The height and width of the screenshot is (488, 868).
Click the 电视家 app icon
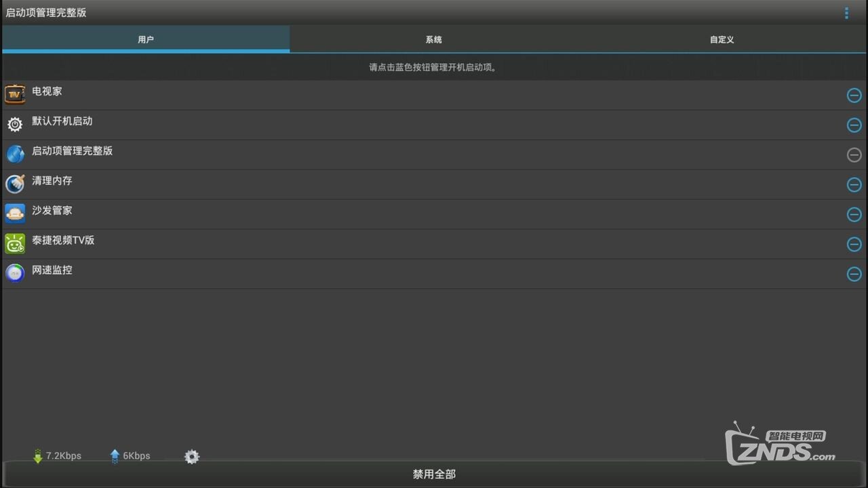point(15,94)
